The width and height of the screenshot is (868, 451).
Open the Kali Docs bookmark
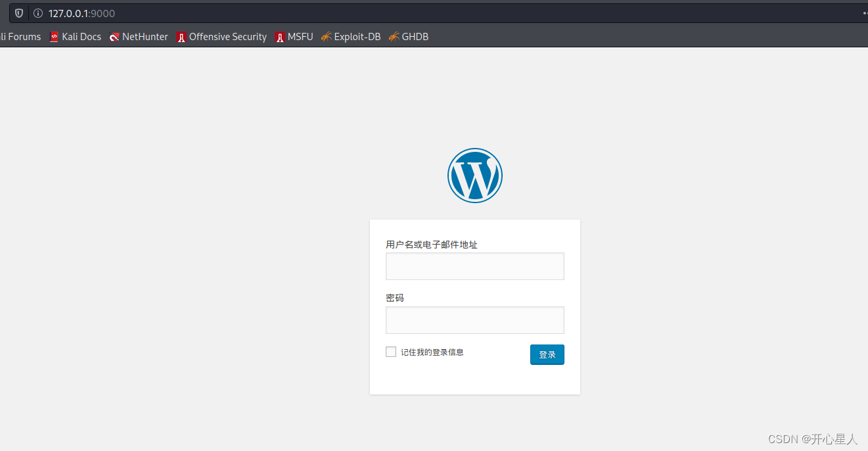tap(76, 37)
